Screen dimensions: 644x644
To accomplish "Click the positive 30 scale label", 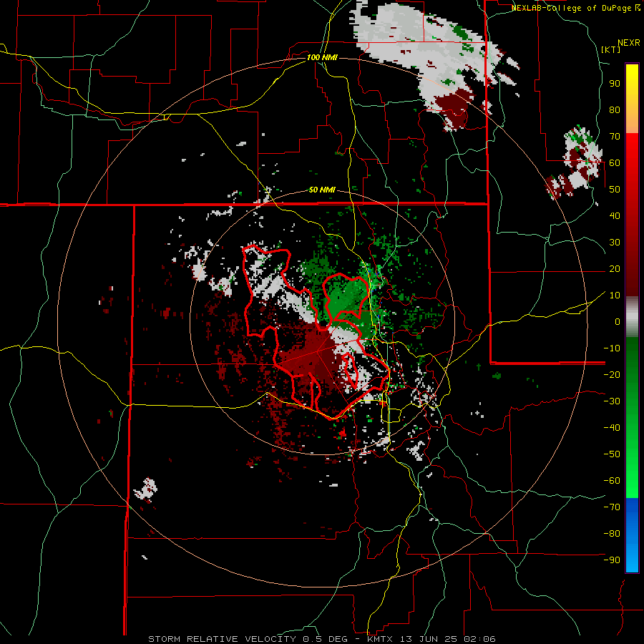I will click(x=615, y=243).
